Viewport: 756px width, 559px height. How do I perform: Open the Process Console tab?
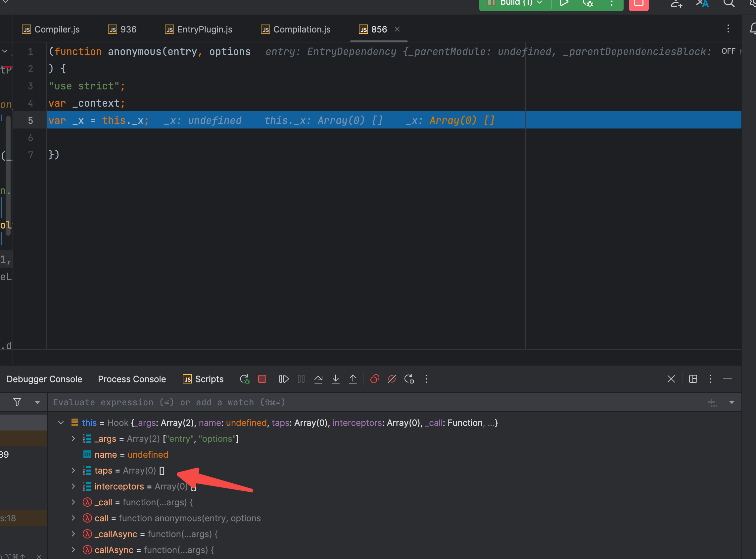(132, 379)
